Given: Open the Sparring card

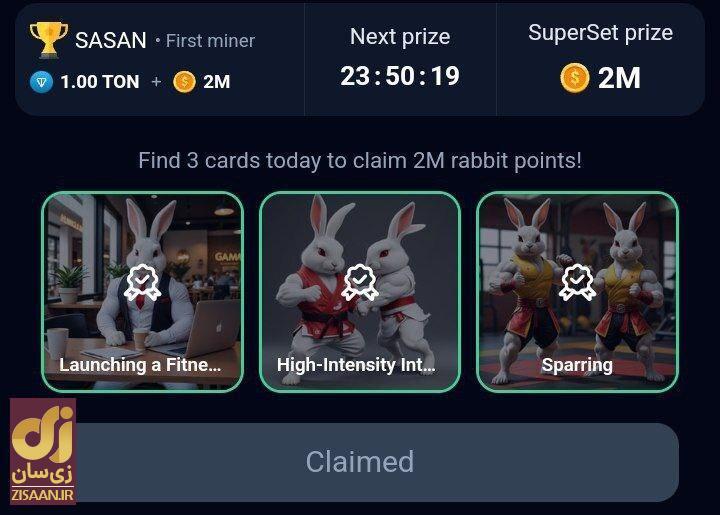Looking at the screenshot, I should (578, 292).
